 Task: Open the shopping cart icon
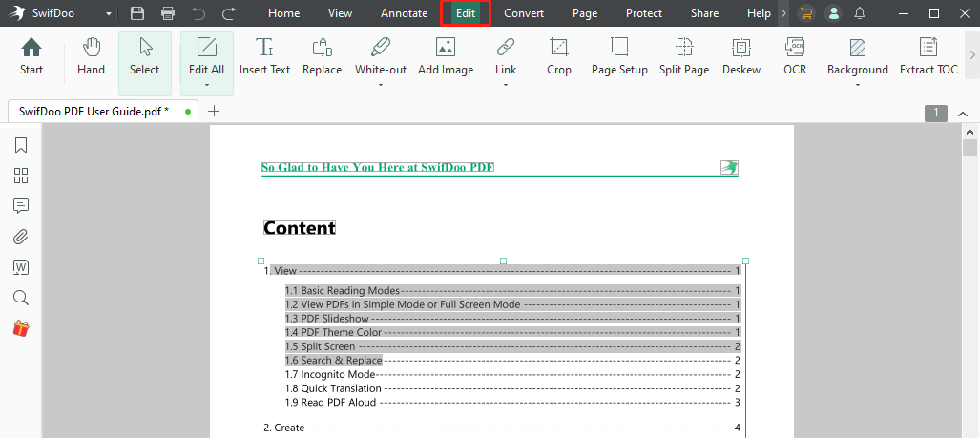(806, 13)
